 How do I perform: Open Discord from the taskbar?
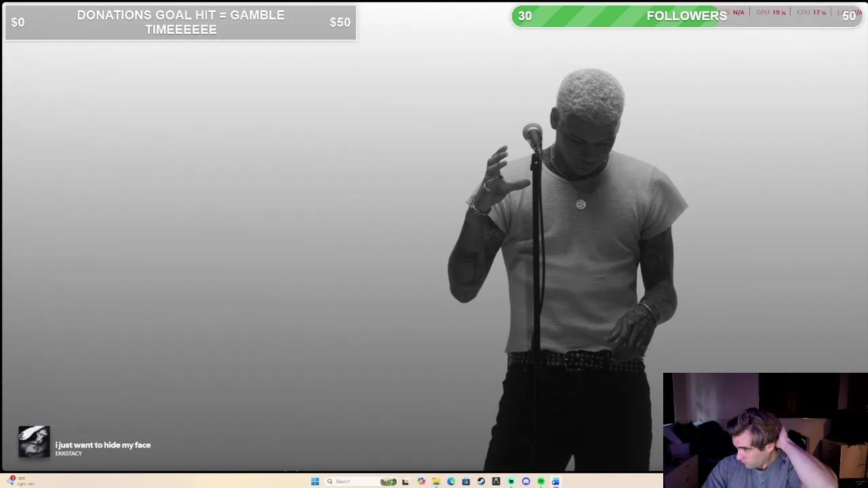coord(526,481)
